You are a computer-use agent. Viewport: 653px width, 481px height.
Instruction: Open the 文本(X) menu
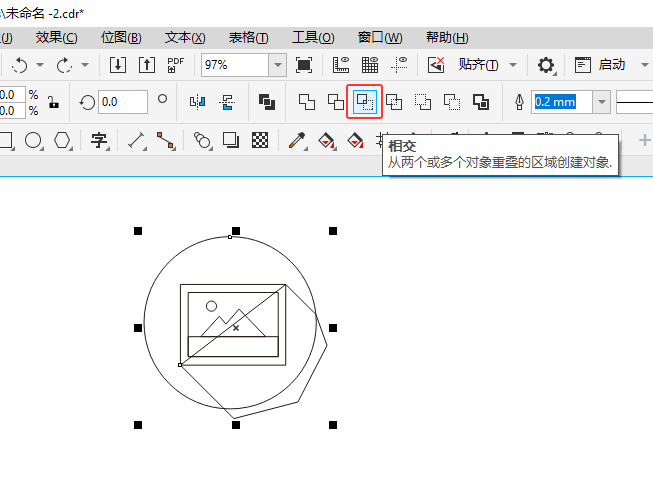(185, 38)
